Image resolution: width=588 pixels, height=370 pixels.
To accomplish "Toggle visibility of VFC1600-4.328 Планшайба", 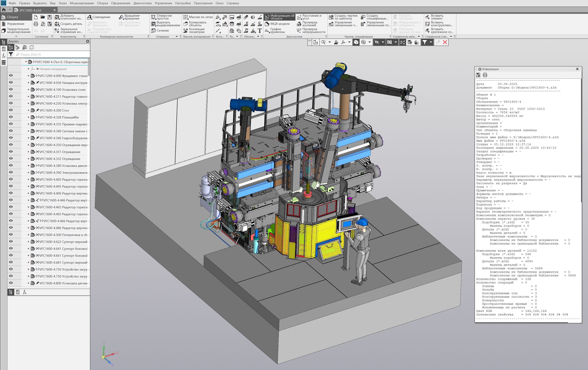I will [11, 117].
